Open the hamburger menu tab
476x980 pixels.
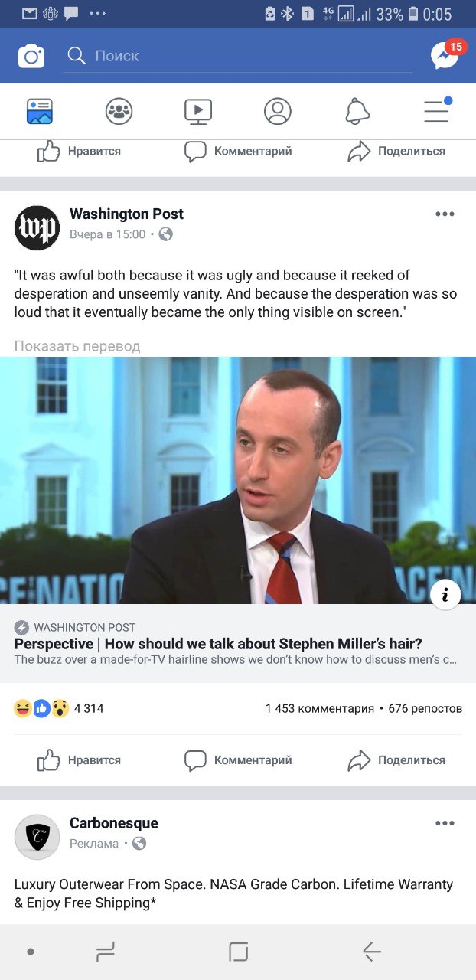pos(437,111)
